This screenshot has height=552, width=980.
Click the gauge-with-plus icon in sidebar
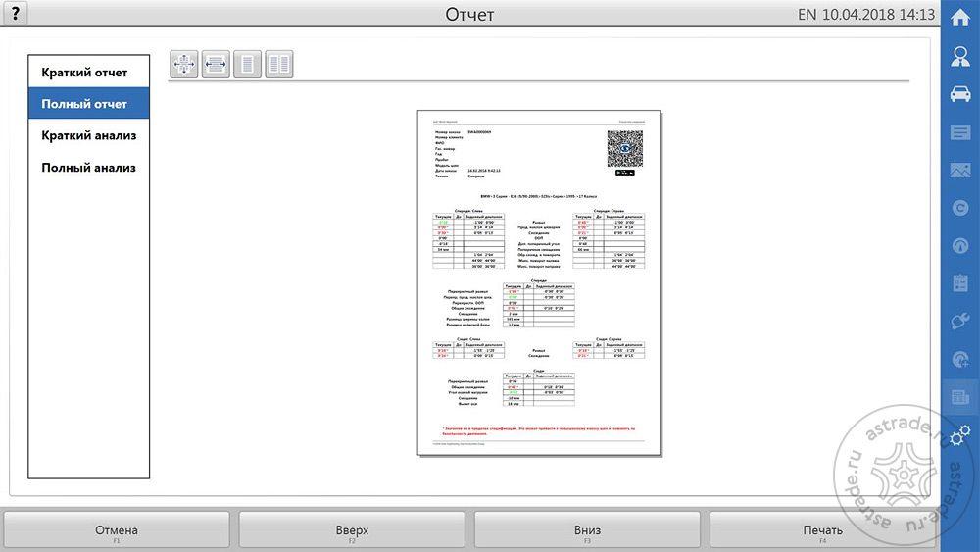[960, 359]
